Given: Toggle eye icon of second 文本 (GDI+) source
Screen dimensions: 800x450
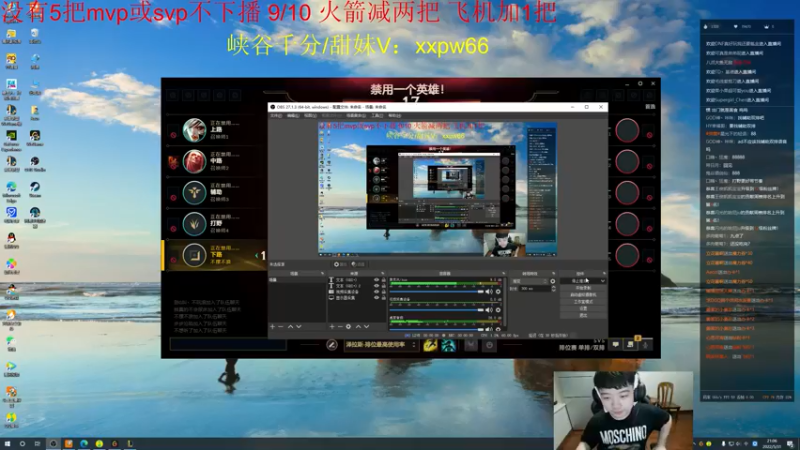Looking at the screenshot, I should [377, 286].
